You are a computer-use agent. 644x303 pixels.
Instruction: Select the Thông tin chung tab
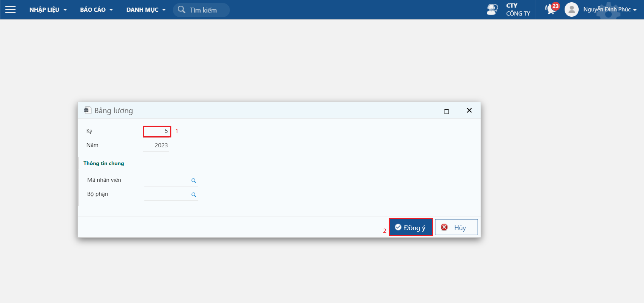[x=104, y=164]
